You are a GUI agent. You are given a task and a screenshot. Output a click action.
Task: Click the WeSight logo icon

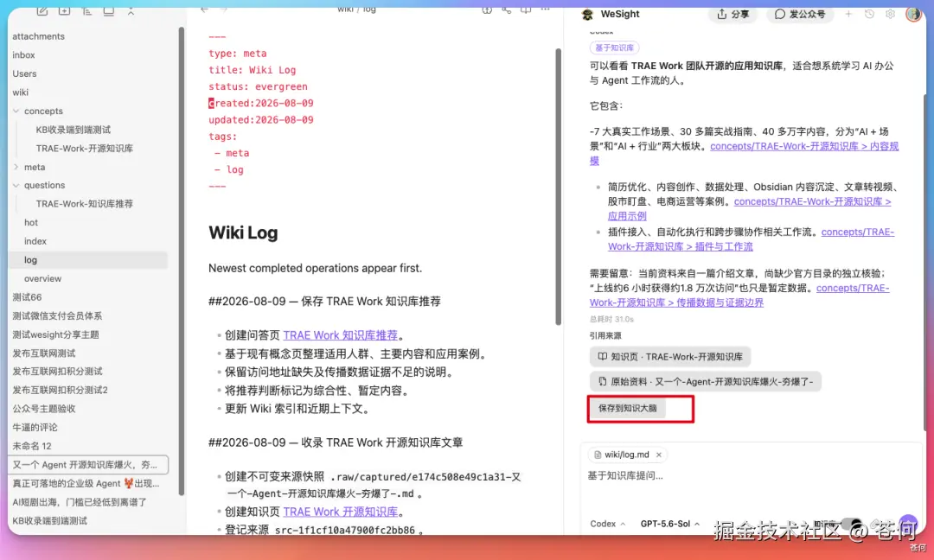tap(588, 15)
